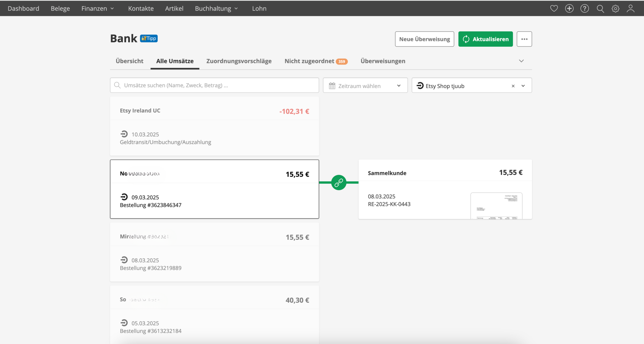The width and height of the screenshot is (644, 344).
Task: Click the Neue Überweisung button
Action: pyautogui.click(x=424, y=39)
